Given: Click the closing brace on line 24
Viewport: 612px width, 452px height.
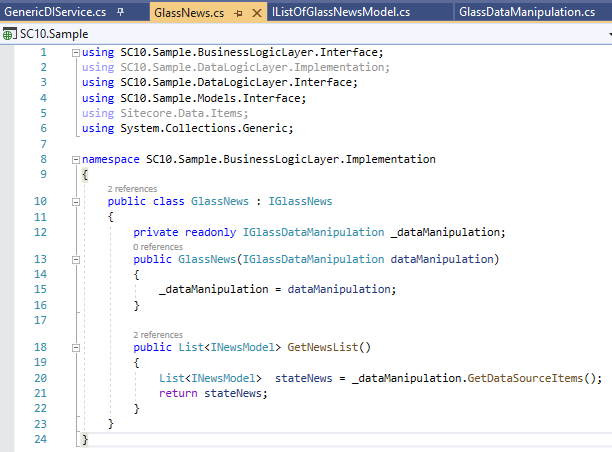Looking at the screenshot, I should [x=85, y=440].
